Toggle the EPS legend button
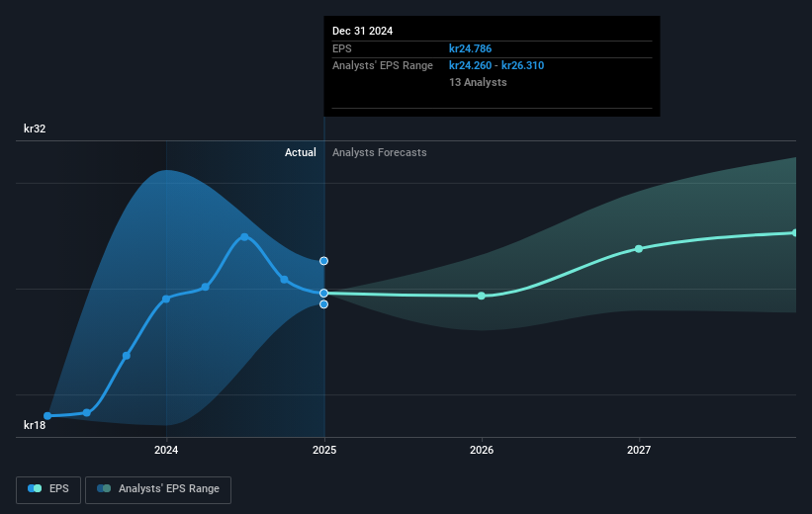 click(x=48, y=489)
